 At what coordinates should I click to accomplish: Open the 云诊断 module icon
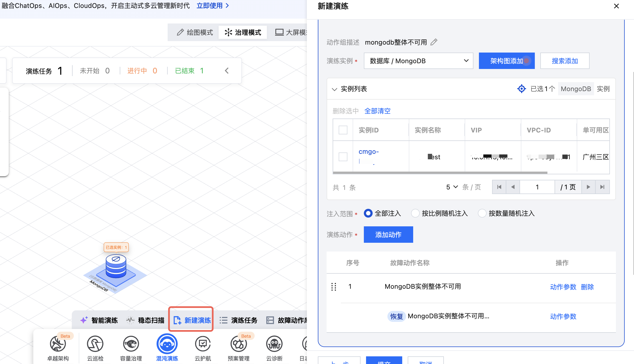(274, 344)
